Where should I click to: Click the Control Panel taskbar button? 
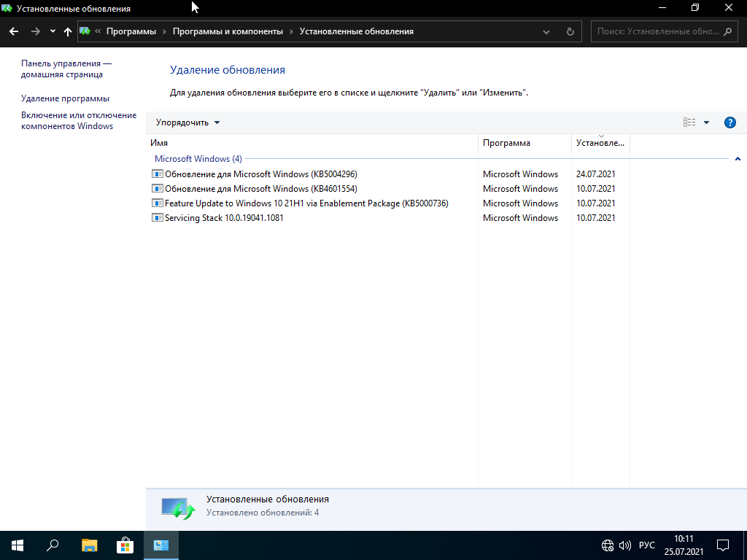pyautogui.click(x=161, y=545)
